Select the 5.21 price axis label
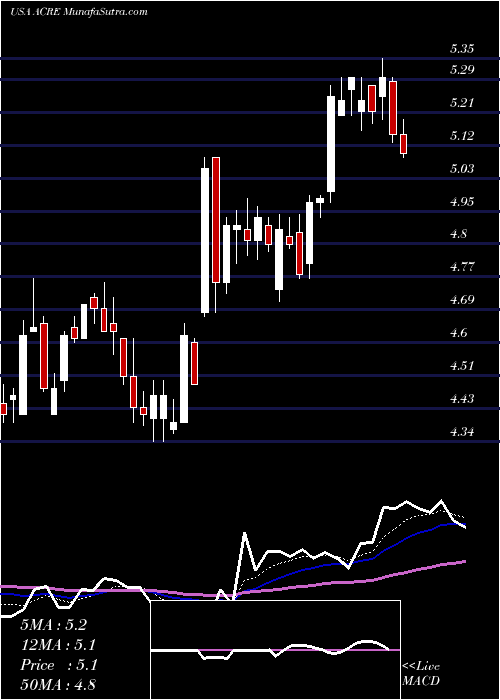 (462, 103)
